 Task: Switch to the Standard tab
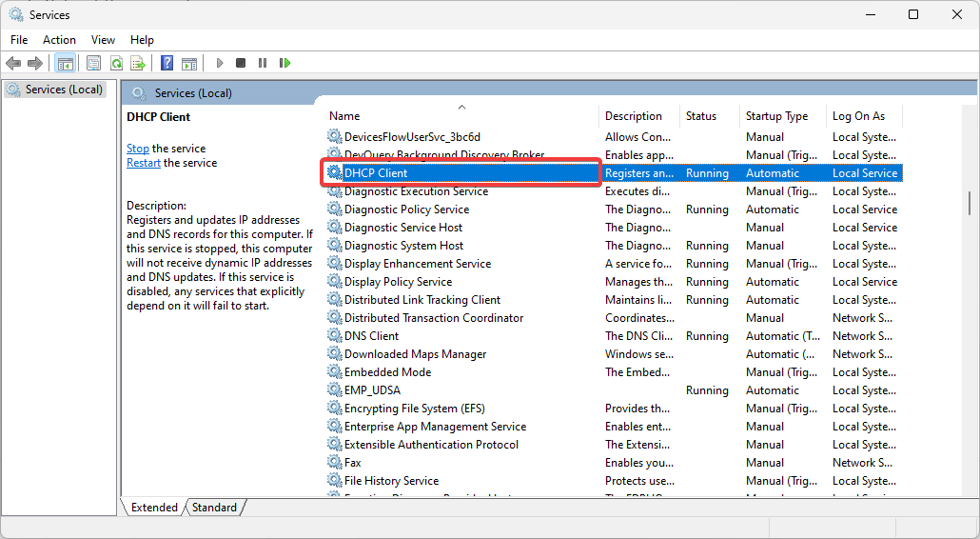coord(214,508)
